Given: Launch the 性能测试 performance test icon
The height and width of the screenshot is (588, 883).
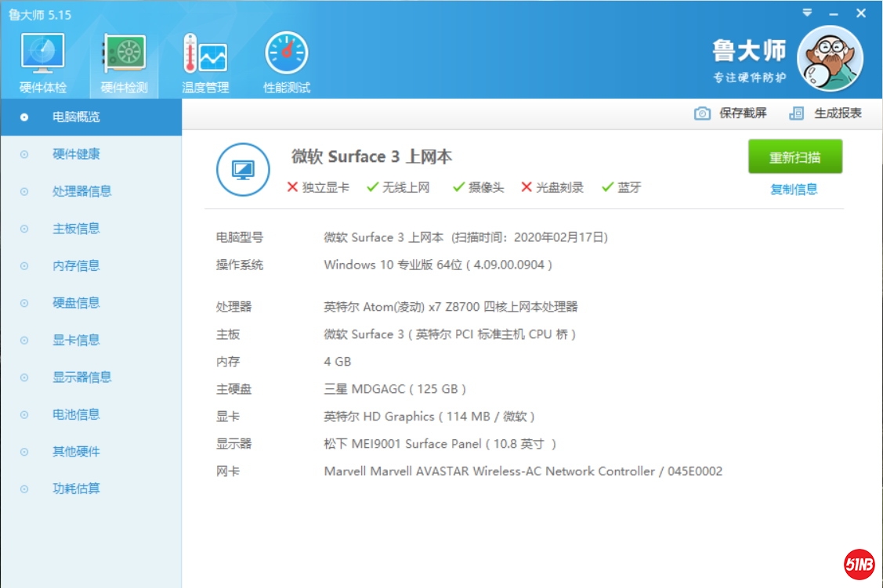Looking at the screenshot, I should tap(287, 55).
